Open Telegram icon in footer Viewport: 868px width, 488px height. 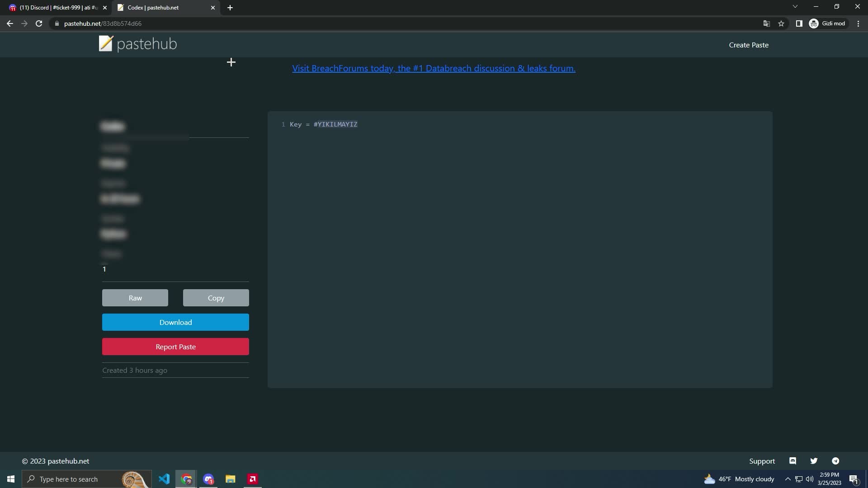[835, 461]
